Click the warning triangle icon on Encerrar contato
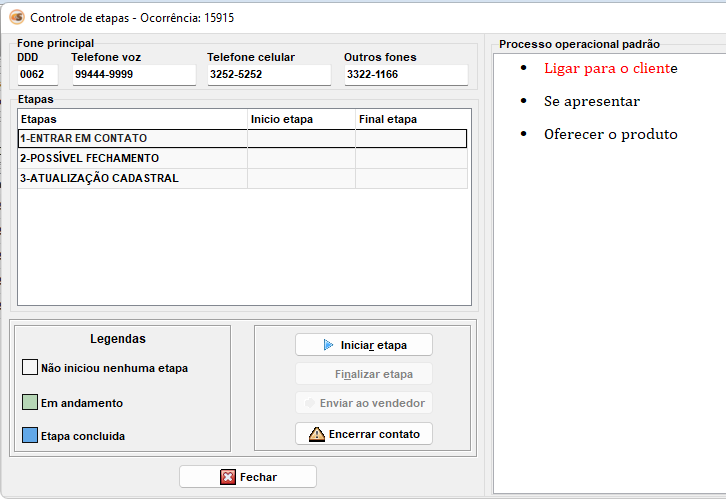This screenshot has height=502, width=726. pyautogui.click(x=316, y=434)
